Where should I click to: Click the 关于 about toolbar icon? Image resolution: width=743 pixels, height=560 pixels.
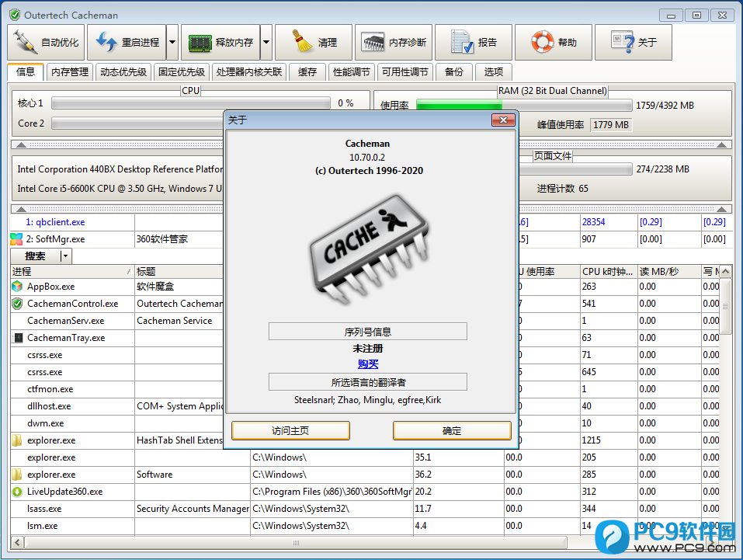pos(623,43)
